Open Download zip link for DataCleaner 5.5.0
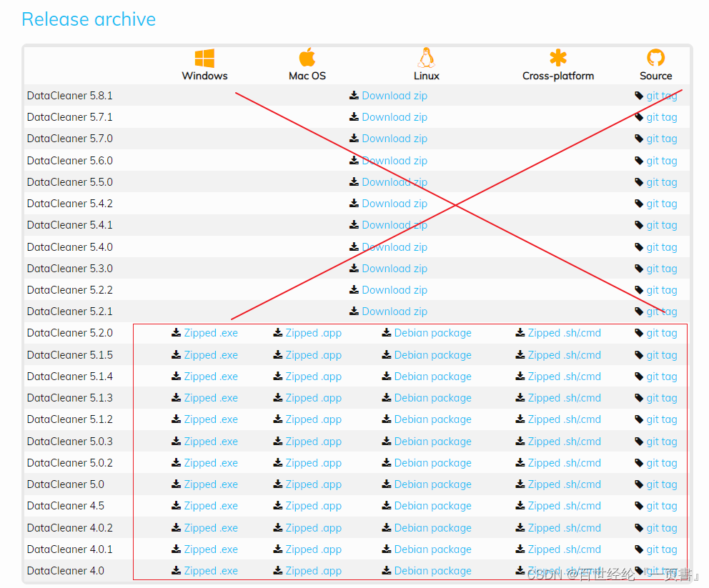Screen dimensions: 709x588 395,182
